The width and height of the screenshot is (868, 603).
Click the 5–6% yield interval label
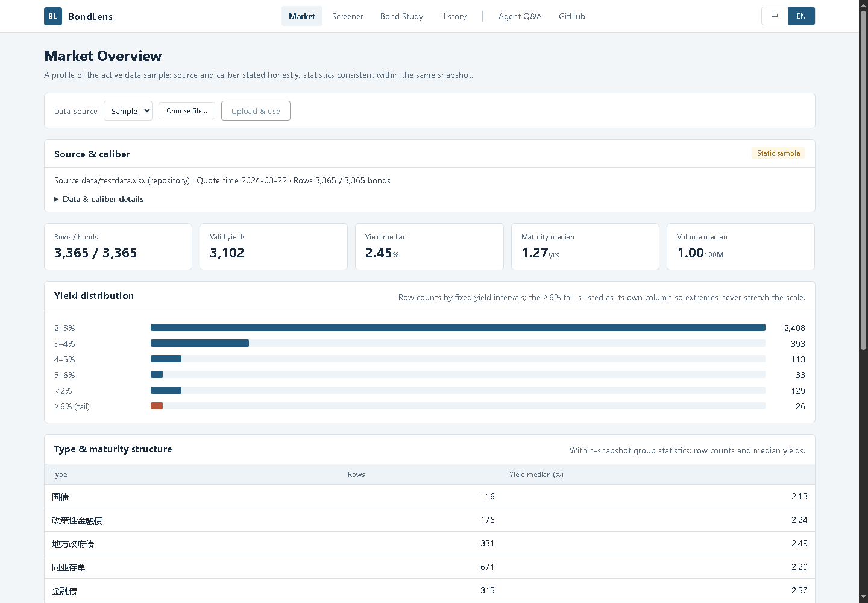64,375
